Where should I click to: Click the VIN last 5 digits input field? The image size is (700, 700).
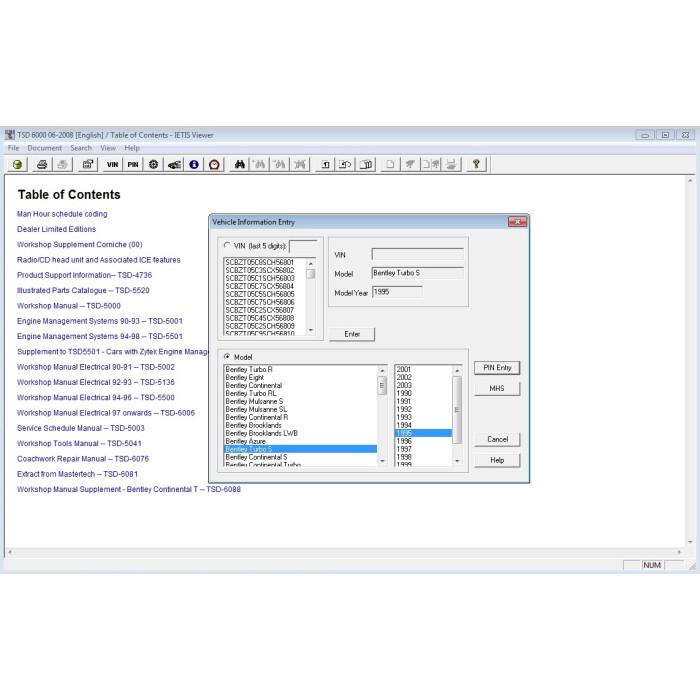pos(303,246)
